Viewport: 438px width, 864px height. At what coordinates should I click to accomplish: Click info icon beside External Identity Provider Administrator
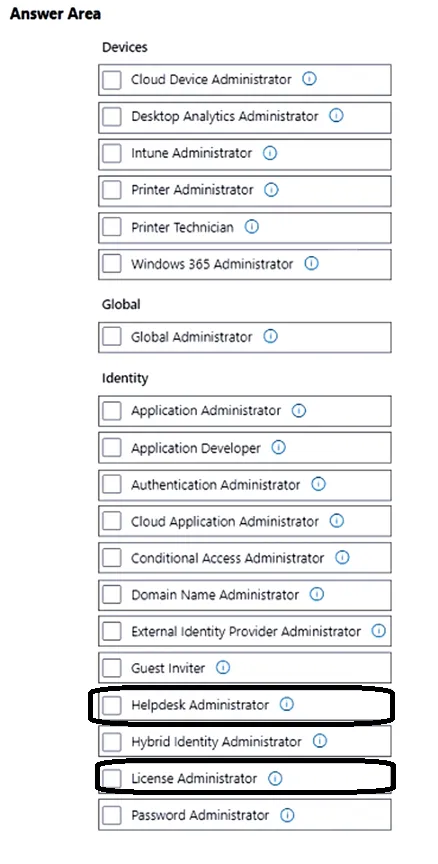point(378,631)
